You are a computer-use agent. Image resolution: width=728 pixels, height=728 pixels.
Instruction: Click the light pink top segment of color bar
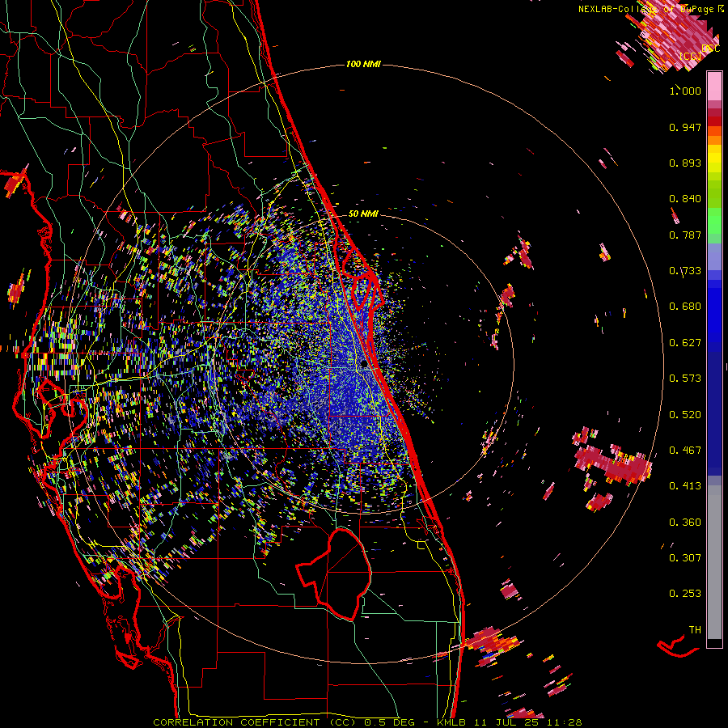pyautogui.click(x=714, y=86)
